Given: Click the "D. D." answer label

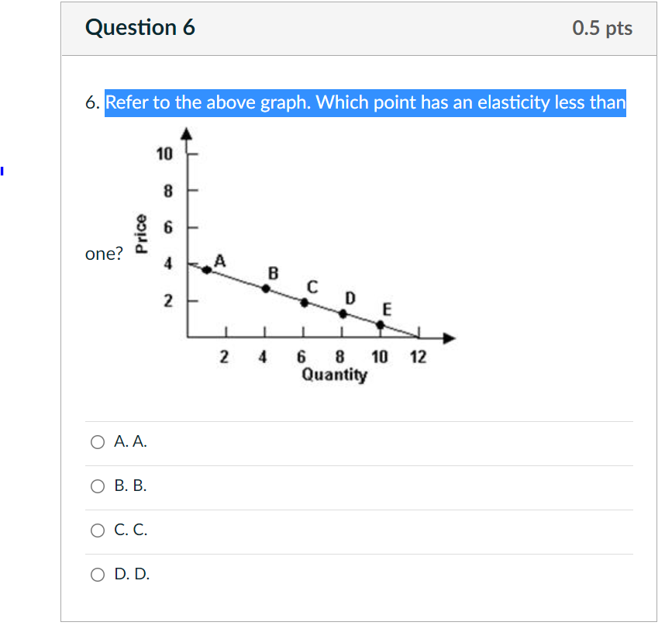Looking at the screenshot, I should point(132,576).
